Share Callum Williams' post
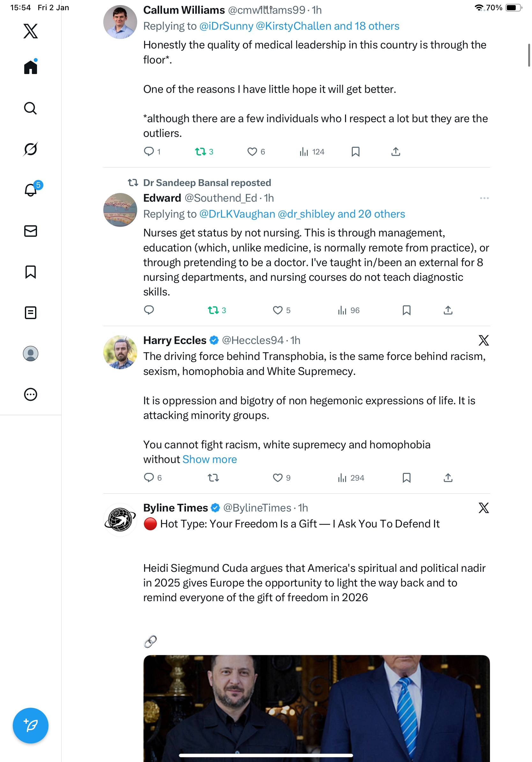 pos(396,152)
